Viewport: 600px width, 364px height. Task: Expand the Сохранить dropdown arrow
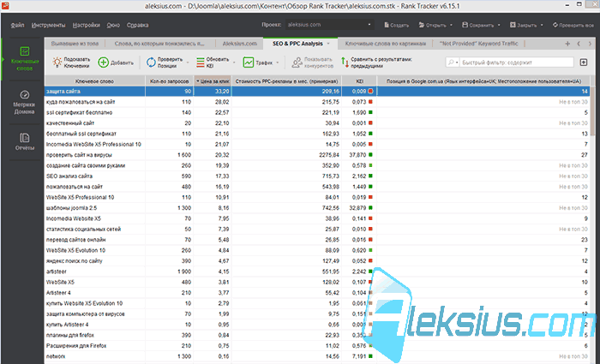499,25
